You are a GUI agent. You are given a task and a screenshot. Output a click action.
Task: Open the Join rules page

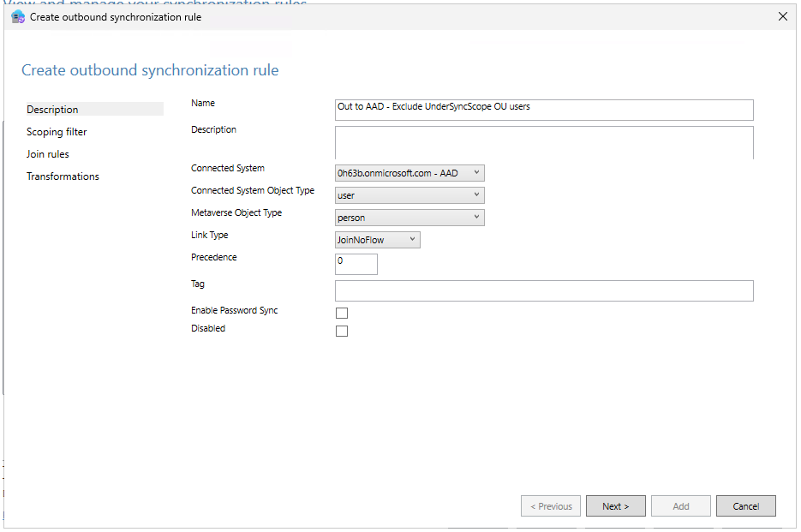pyautogui.click(x=47, y=153)
